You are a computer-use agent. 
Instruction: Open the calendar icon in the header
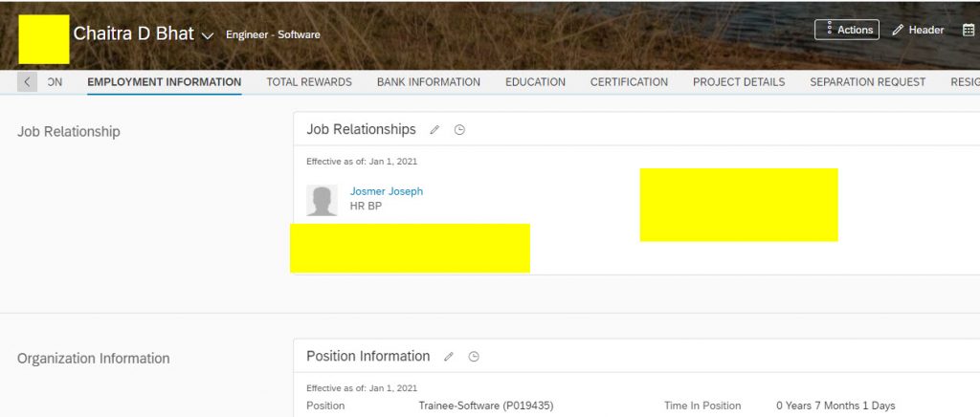coord(969,30)
